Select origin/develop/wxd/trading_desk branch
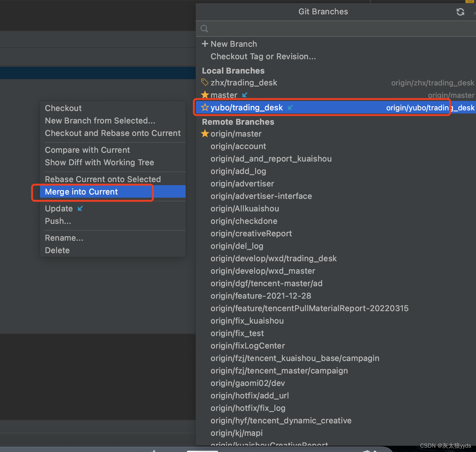476x452 pixels. 274,258
